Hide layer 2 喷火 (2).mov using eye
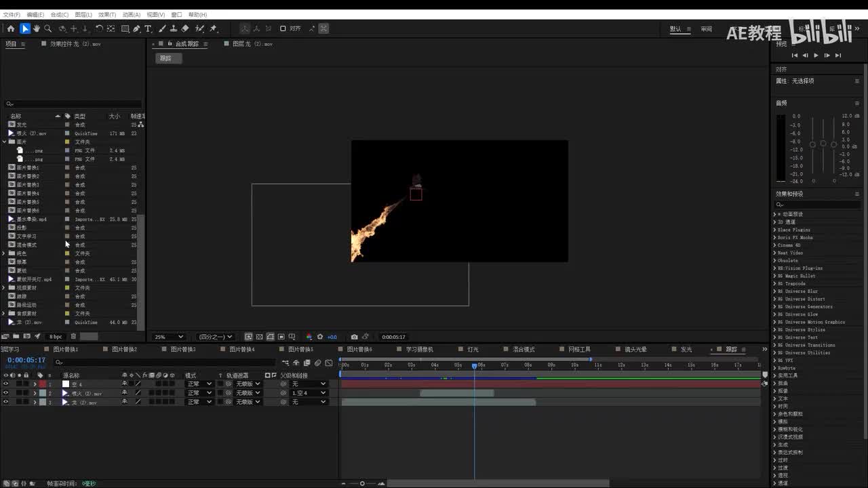This screenshot has width=868, height=488. [x=6, y=393]
